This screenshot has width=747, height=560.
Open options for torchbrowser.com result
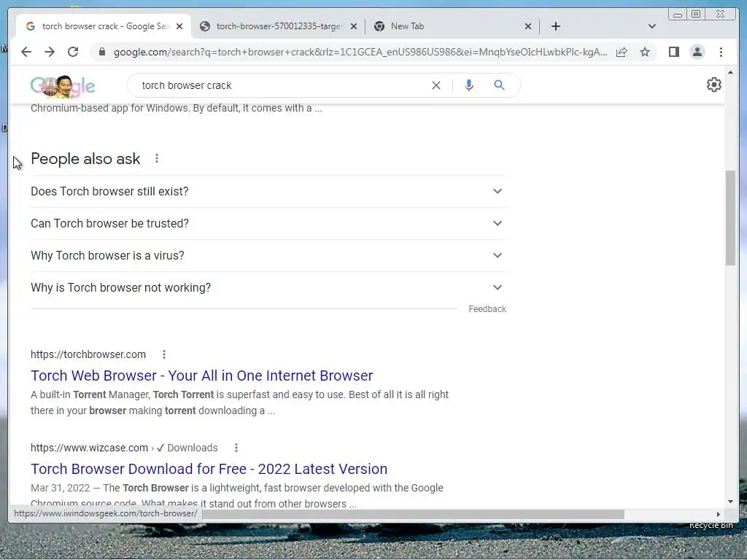164,354
